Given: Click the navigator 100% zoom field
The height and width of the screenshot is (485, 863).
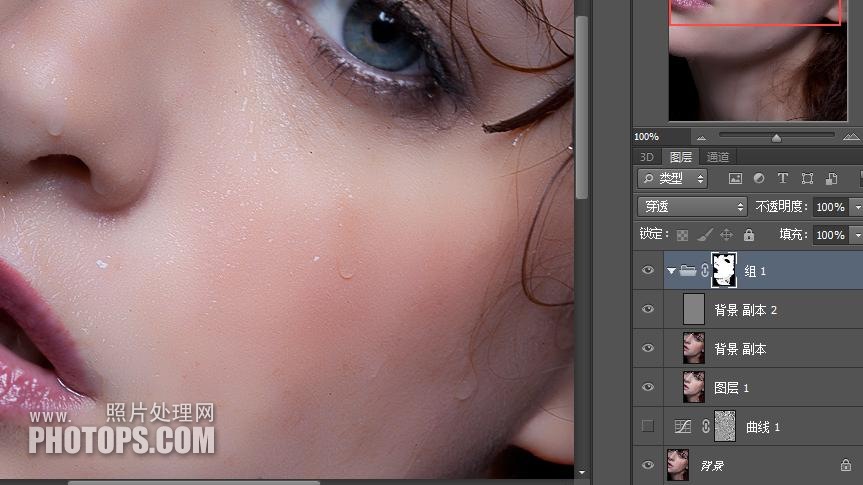Looking at the screenshot, I should 660,137.
